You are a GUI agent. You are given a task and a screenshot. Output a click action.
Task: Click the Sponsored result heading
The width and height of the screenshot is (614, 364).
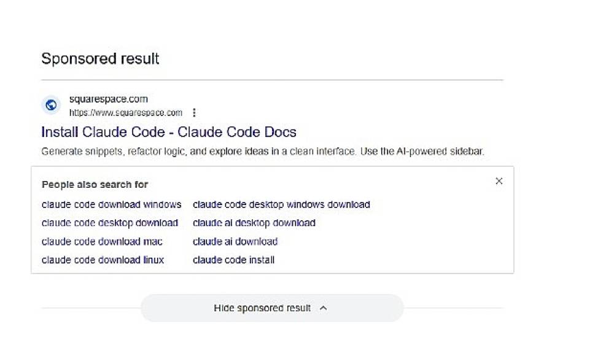100,59
